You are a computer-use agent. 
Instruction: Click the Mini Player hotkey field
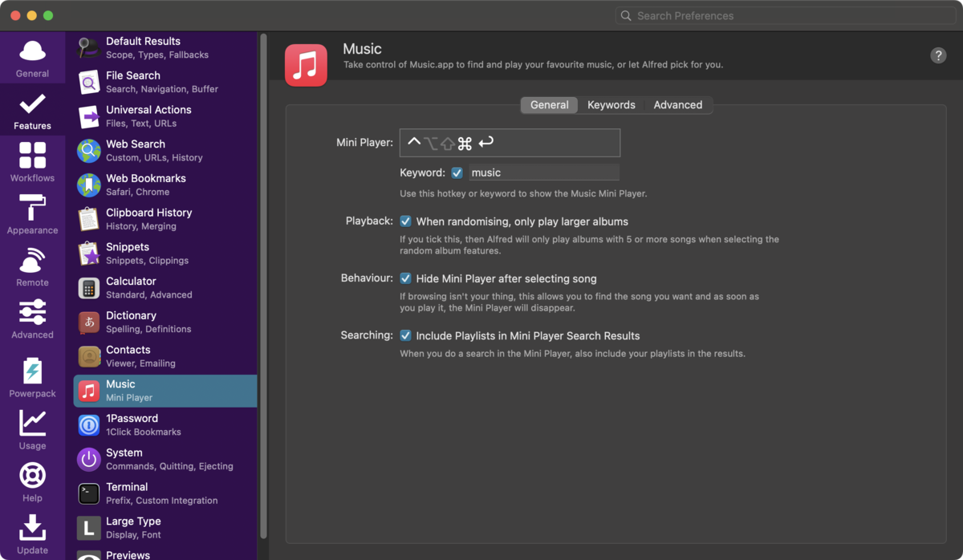click(x=510, y=143)
